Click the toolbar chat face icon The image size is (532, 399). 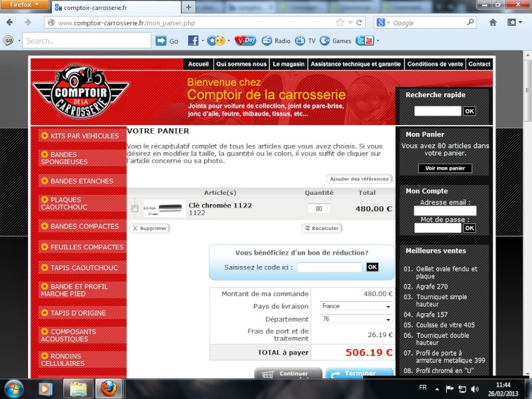coord(9,41)
